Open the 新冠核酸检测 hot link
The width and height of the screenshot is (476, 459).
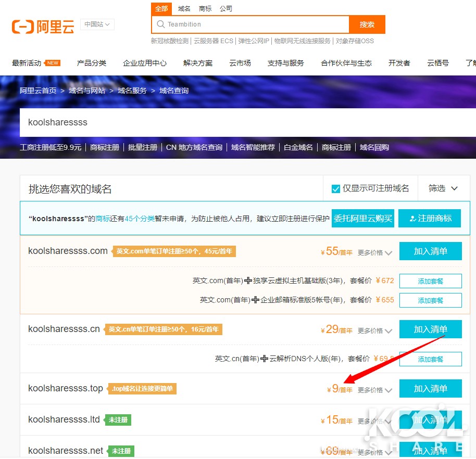170,41
